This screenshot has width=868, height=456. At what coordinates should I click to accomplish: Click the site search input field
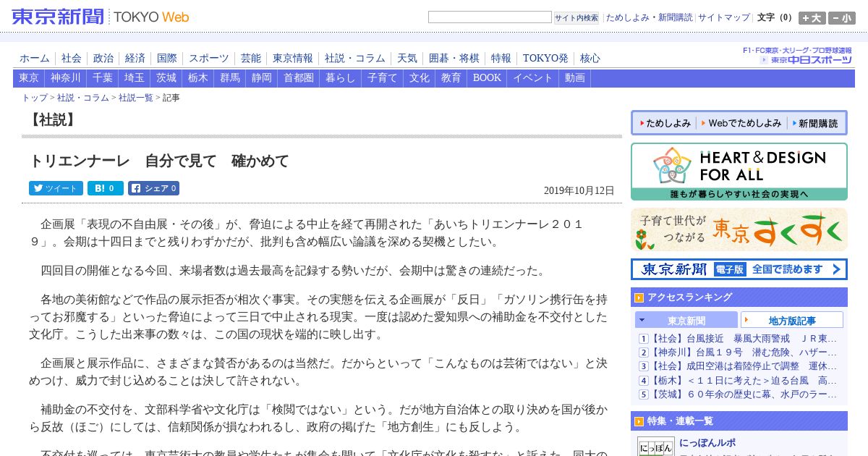pos(490,17)
